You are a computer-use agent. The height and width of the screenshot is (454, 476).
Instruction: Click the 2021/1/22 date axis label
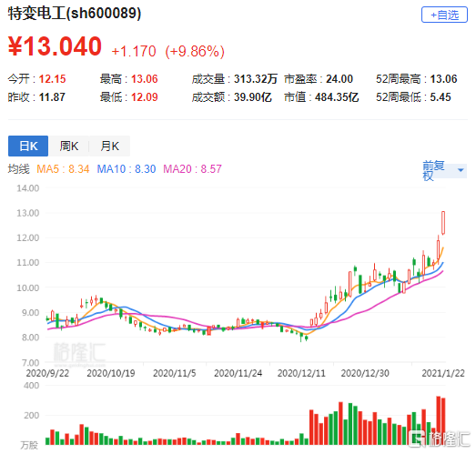(443, 373)
